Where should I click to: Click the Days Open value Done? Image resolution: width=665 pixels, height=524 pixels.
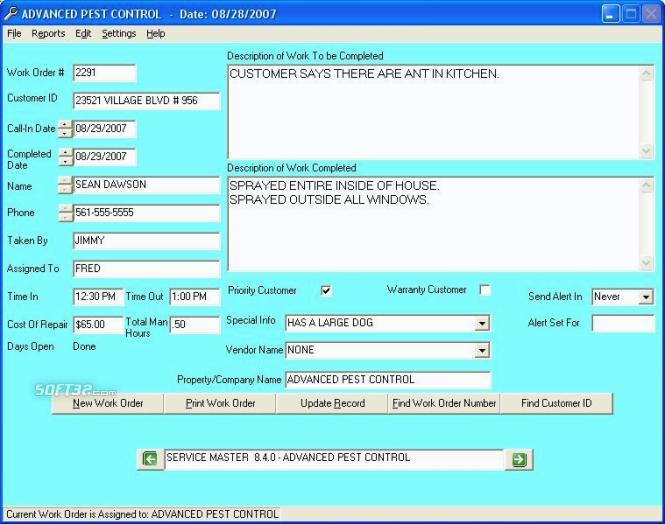click(x=84, y=347)
